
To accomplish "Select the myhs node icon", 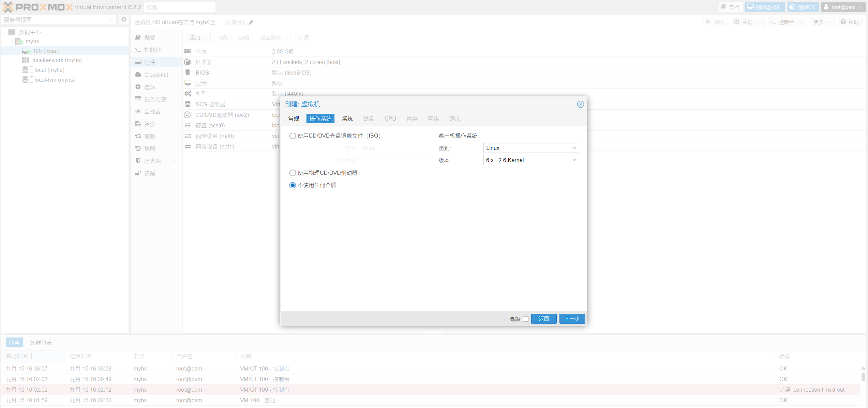I will click(19, 41).
